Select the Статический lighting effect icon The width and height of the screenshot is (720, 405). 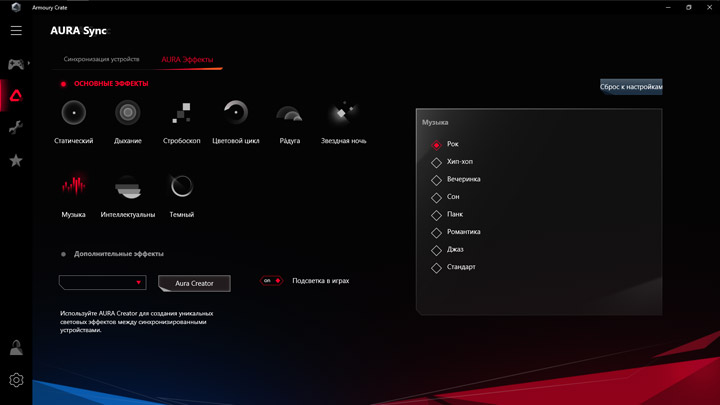coord(73,112)
